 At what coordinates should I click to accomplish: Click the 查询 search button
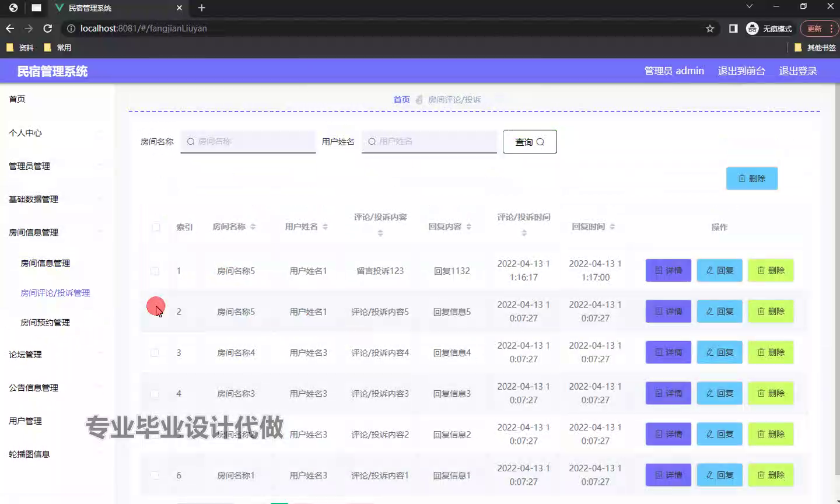click(530, 142)
